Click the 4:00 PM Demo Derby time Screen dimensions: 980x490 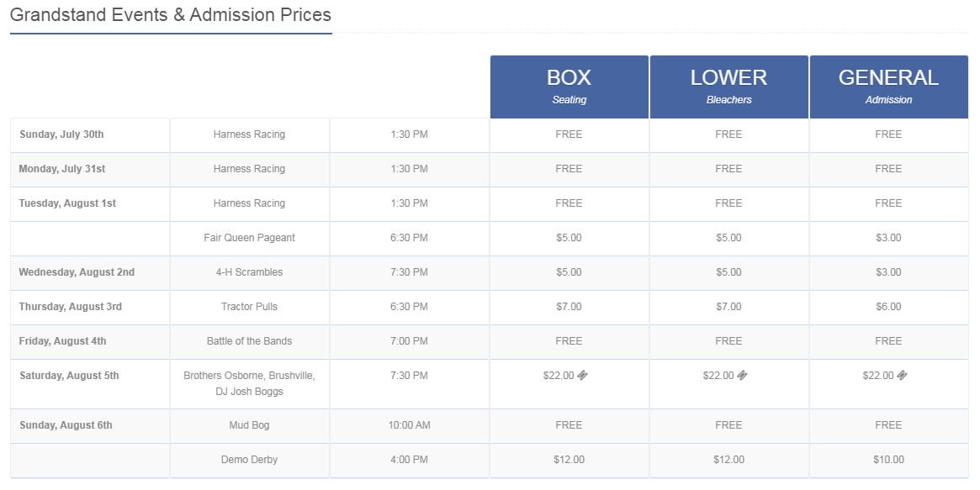point(410,460)
